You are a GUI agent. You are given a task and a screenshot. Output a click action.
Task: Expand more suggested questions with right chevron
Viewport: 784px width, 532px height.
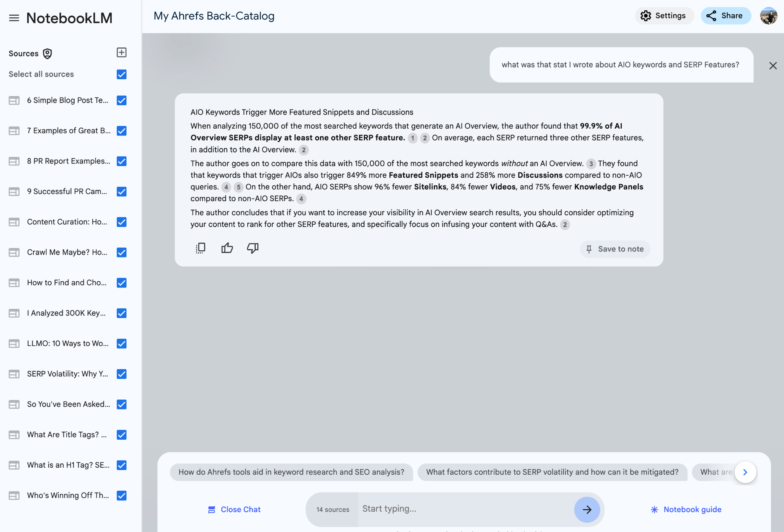745,472
